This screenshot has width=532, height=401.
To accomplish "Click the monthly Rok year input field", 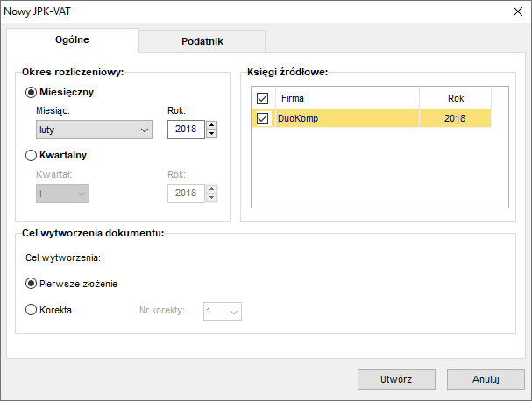I will click(186, 130).
